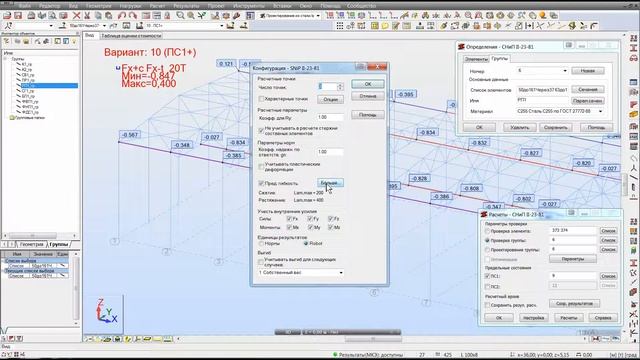Screen dimensions: 640x360
Task: Click the 'Коэфф. для Ry' input field
Action: 330,117
